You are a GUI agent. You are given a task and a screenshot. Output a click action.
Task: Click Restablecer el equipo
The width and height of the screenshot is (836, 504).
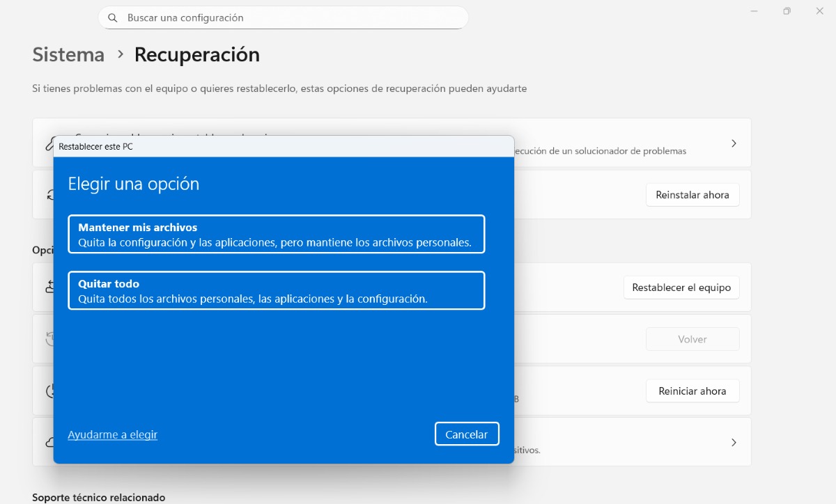pyautogui.click(x=681, y=287)
